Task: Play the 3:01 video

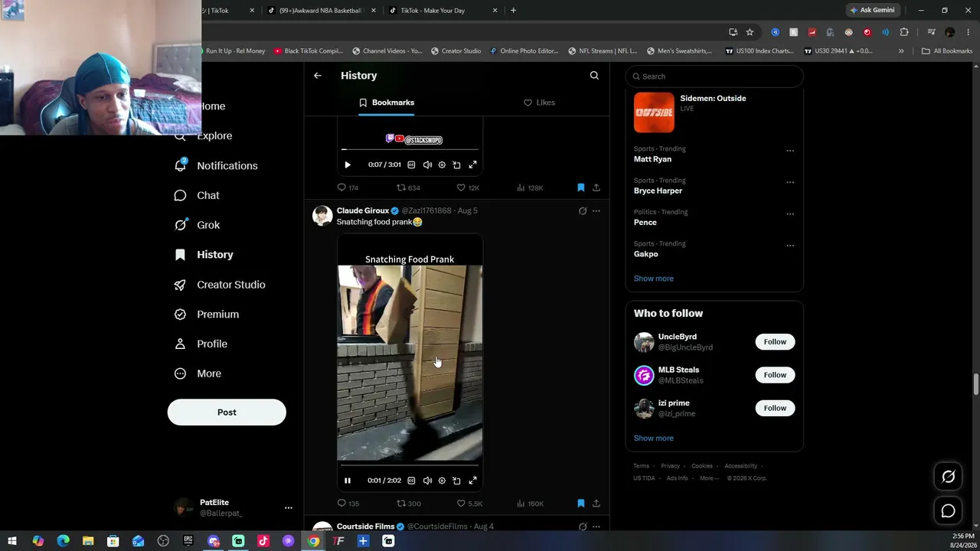Action: coord(348,165)
